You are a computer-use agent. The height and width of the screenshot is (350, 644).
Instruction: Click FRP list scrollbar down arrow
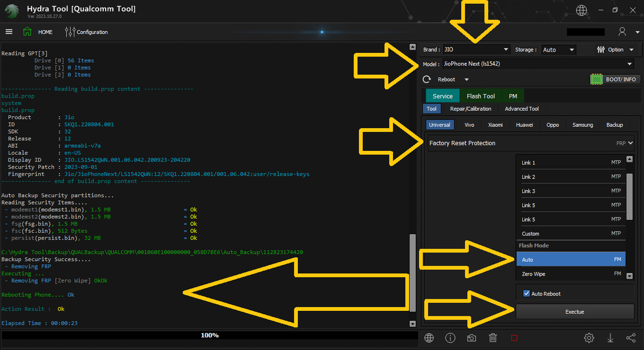(629, 276)
